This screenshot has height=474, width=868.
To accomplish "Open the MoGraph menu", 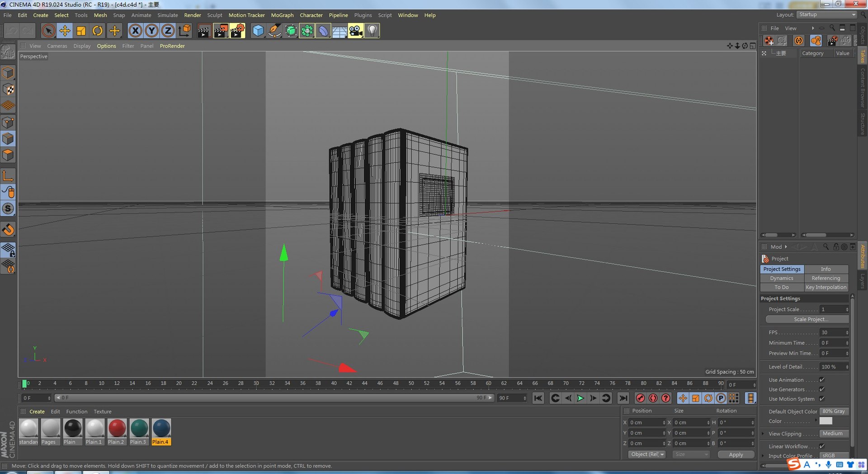I will click(282, 15).
